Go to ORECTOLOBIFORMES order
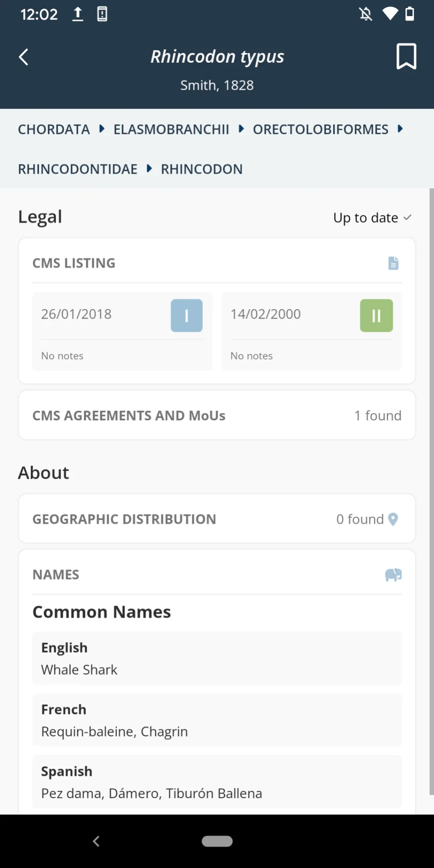The width and height of the screenshot is (434, 868). coord(321,129)
